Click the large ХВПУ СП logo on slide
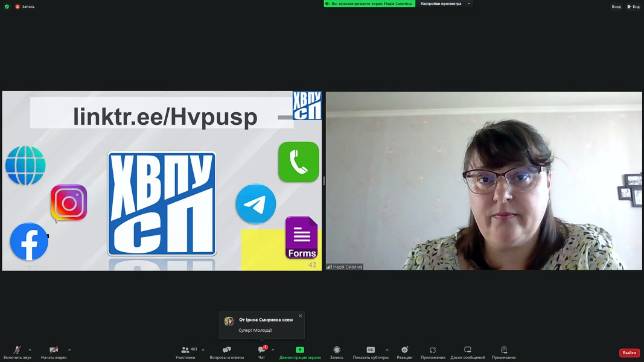 click(162, 204)
